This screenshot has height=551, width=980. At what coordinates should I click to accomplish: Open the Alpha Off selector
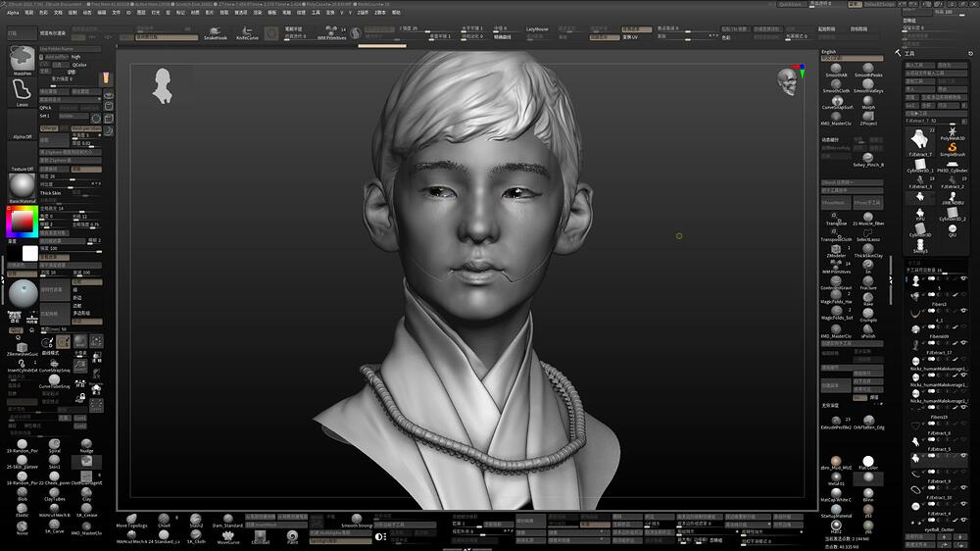[x=22, y=125]
